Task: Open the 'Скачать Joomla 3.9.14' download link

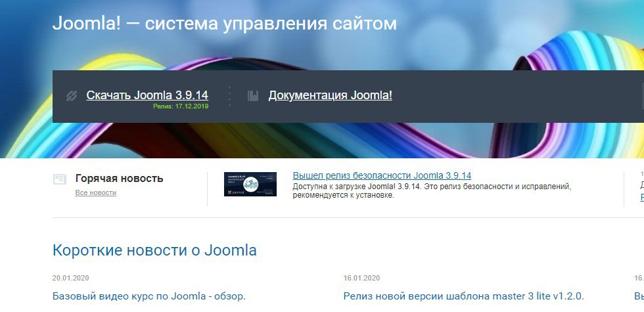Action: [x=147, y=95]
